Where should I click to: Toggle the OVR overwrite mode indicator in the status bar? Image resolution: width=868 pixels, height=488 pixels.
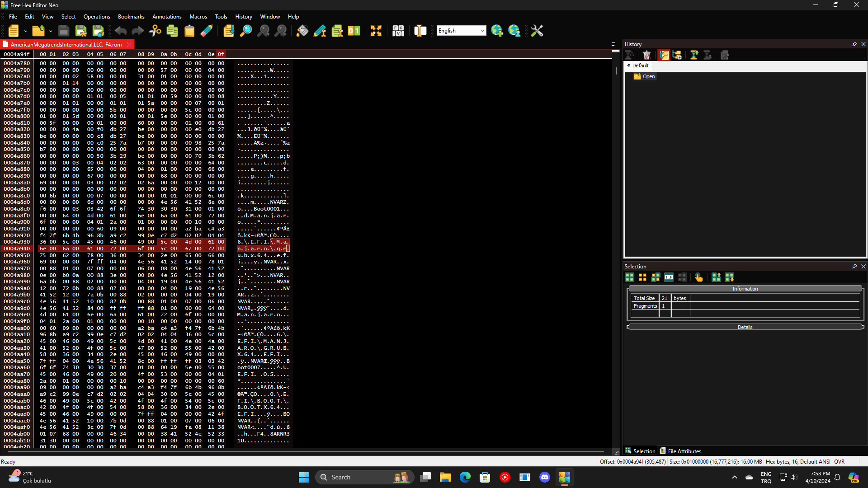pyautogui.click(x=839, y=462)
